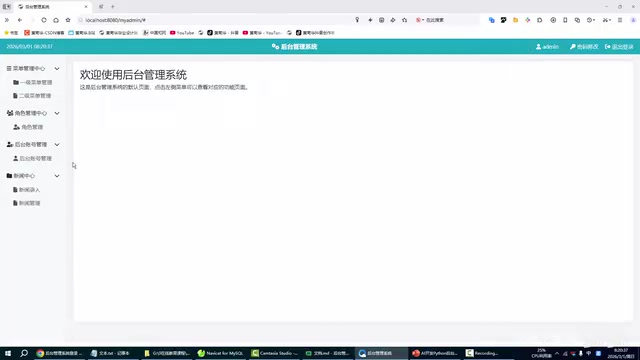Click the 2026/03/01 date-time text in header
Viewport: 640px width, 360px height.
pos(29,47)
